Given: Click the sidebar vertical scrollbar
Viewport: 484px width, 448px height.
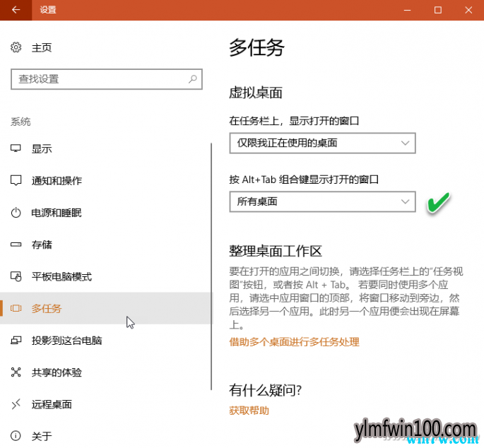Looking at the screenshot, I should tap(211, 266).
